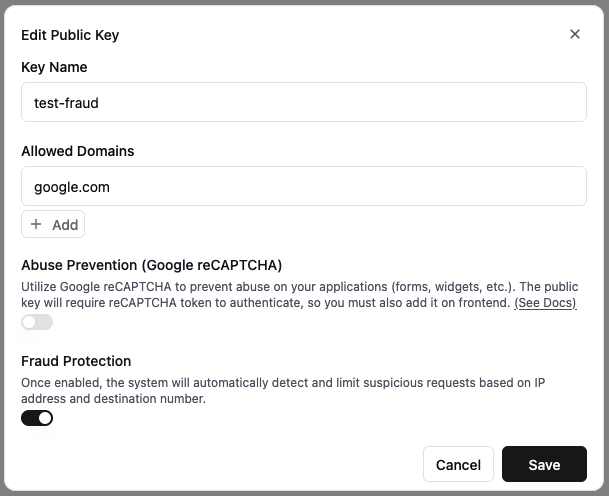
Task: Enable the Google reCAPTCHA abuse prevention toggle
Action: click(x=37, y=322)
